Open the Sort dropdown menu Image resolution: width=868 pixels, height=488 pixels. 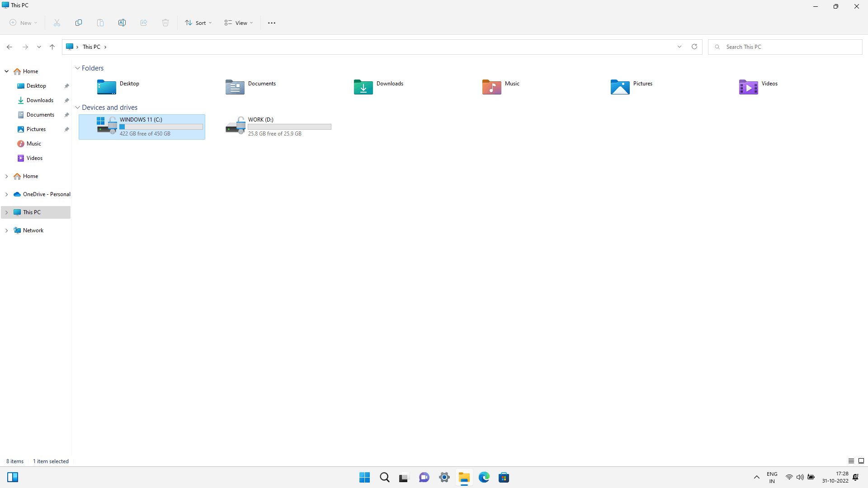[198, 23]
